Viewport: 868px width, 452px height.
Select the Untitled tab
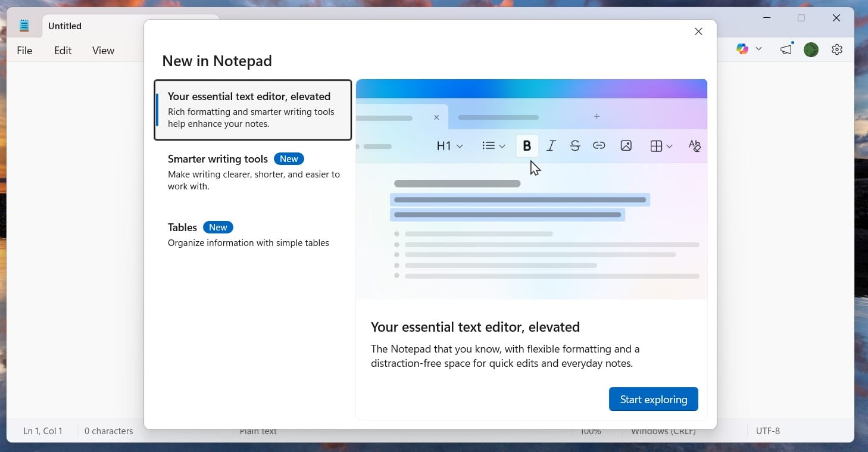(64, 26)
